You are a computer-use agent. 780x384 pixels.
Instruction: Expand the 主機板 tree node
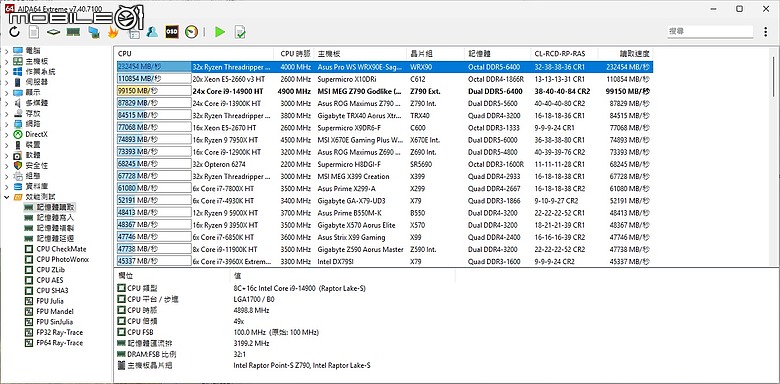tap(6, 61)
